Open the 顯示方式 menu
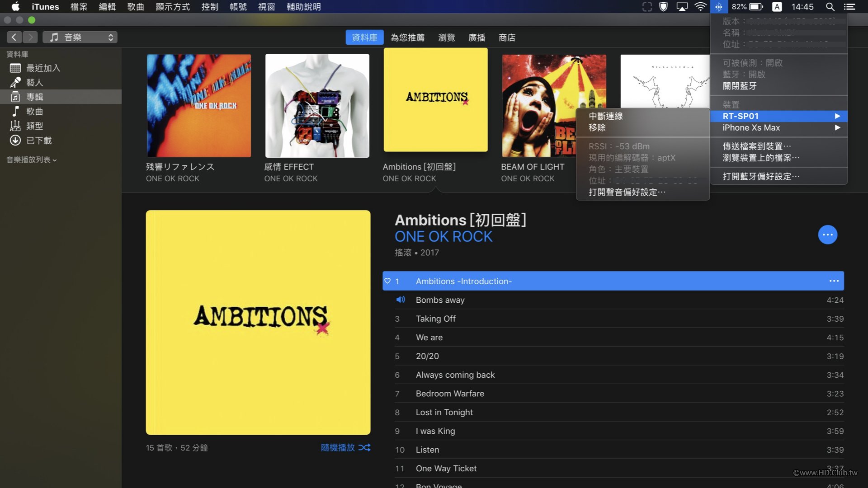Viewport: 868px width, 488px height. tap(173, 6)
